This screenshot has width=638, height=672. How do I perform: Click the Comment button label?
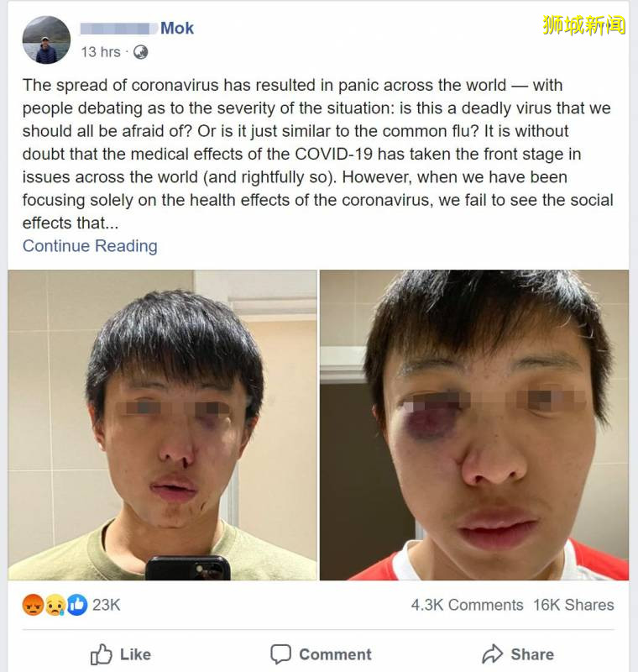coord(335,654)
